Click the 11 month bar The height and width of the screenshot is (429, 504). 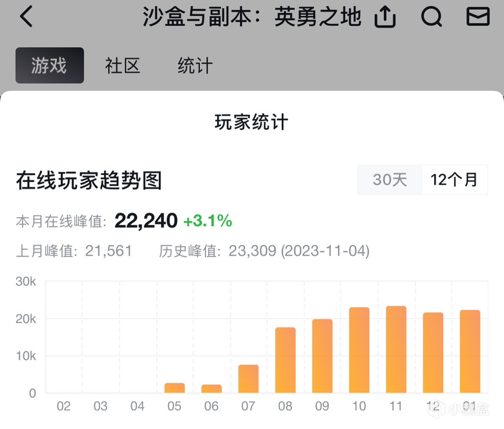(x=396, y=350)
